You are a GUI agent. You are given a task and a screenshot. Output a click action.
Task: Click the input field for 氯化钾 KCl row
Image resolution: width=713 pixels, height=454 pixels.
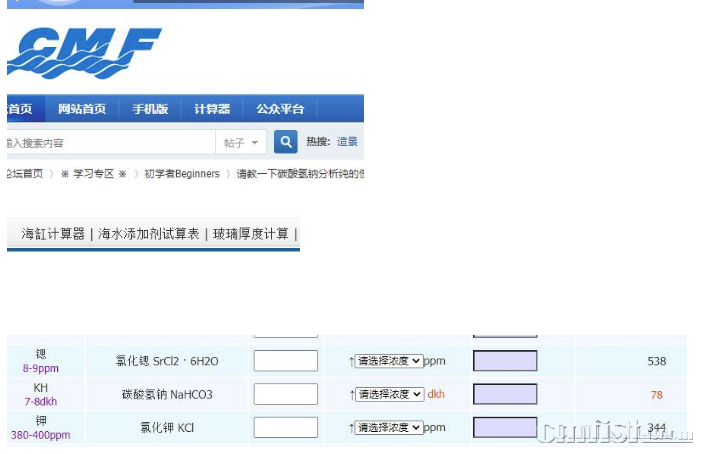(x=286, y=428)
